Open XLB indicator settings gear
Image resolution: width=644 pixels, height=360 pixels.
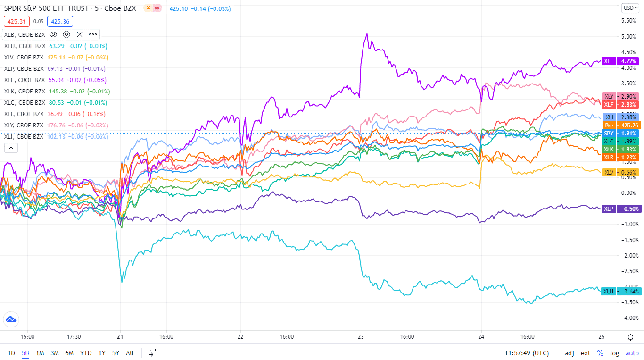point(66,34)
